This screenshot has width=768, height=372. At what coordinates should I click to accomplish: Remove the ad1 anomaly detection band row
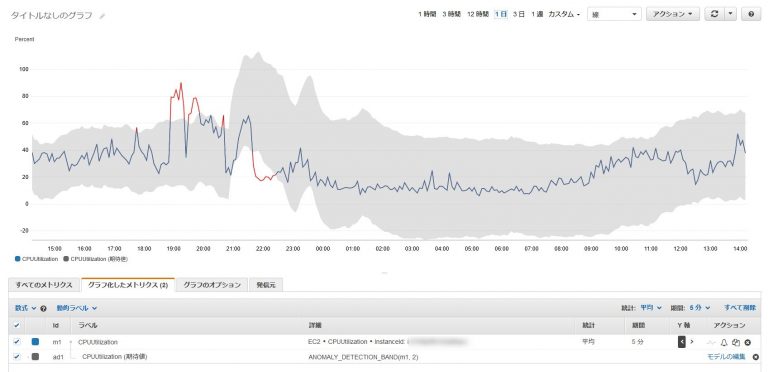(x=756, y=357)
